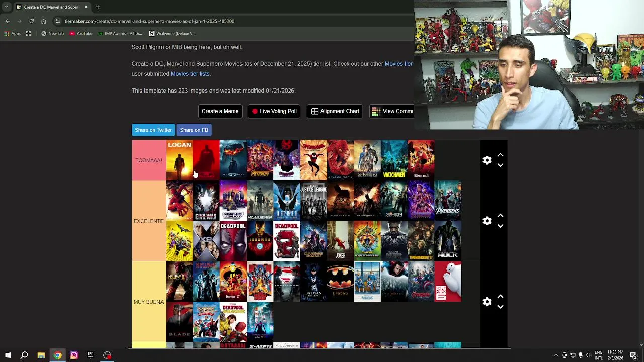Open settings gear for MUY BUENA tier
Viewport: 644px width, 362px height.
coord(487,302)
